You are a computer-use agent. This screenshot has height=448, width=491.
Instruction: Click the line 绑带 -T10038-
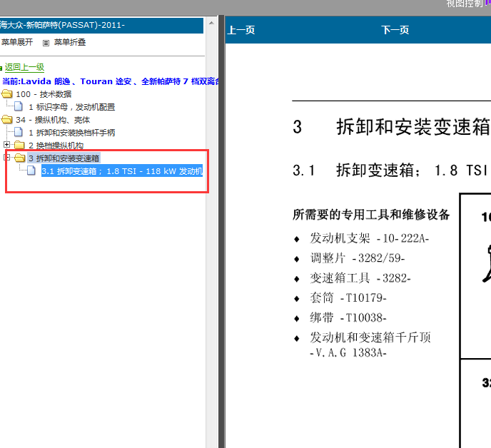(x=348, y=317)
